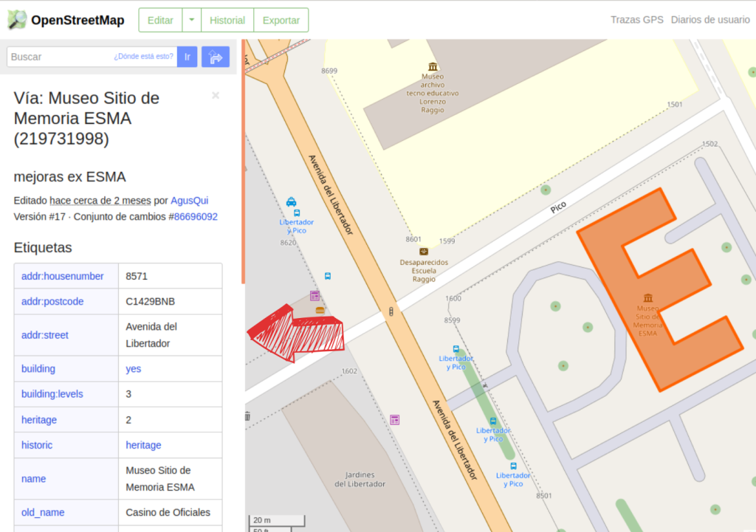Select the purple kiosk icon above the burger
This screenshot has height=532, width=756.
[x=315, y=295]
